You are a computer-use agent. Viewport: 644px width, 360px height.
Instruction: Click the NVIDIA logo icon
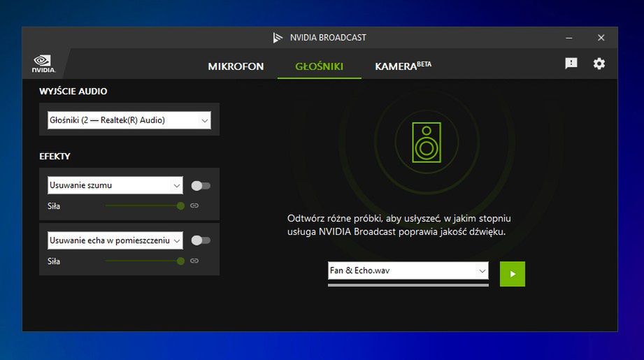(43, 64)
